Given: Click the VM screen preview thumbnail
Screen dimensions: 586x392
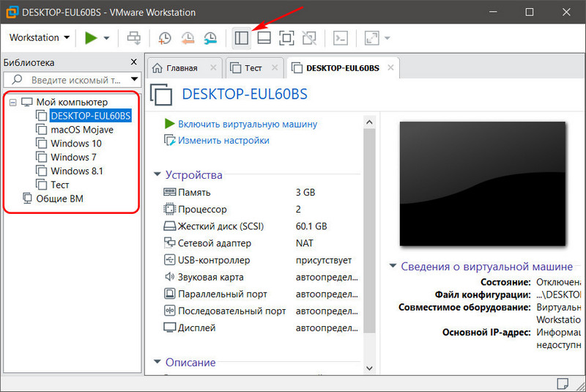Looking at the screenshot, I should (483, 183).
